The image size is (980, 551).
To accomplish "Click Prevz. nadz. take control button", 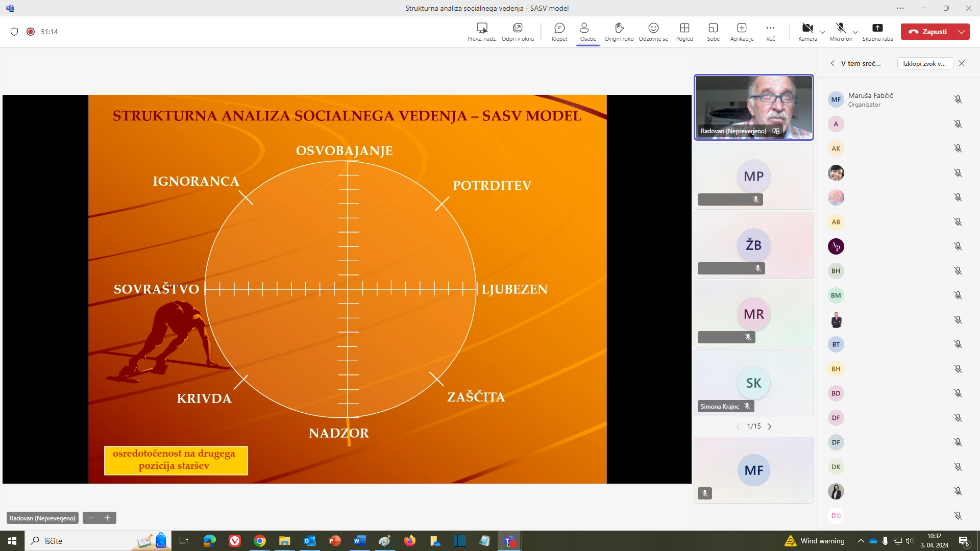I will pos(482,32).
